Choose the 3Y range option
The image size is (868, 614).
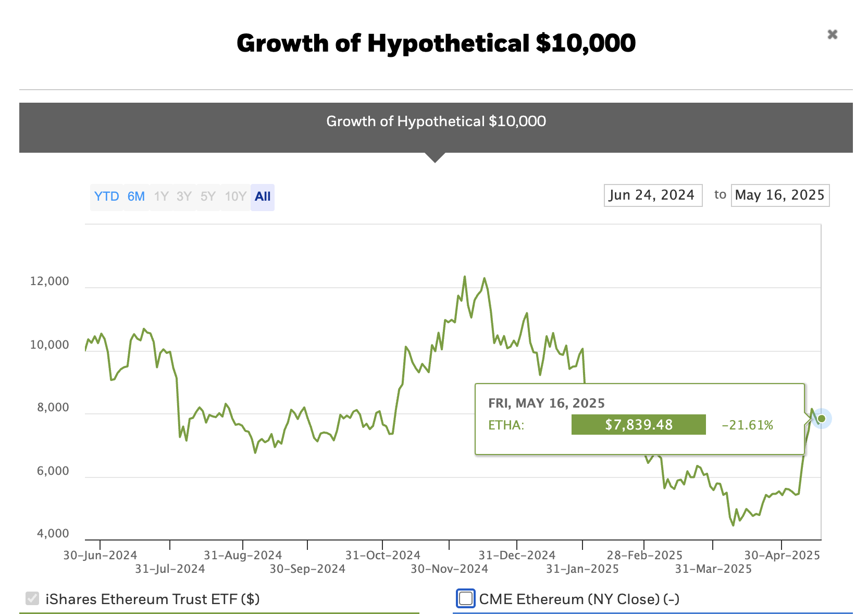coord(184,197)
